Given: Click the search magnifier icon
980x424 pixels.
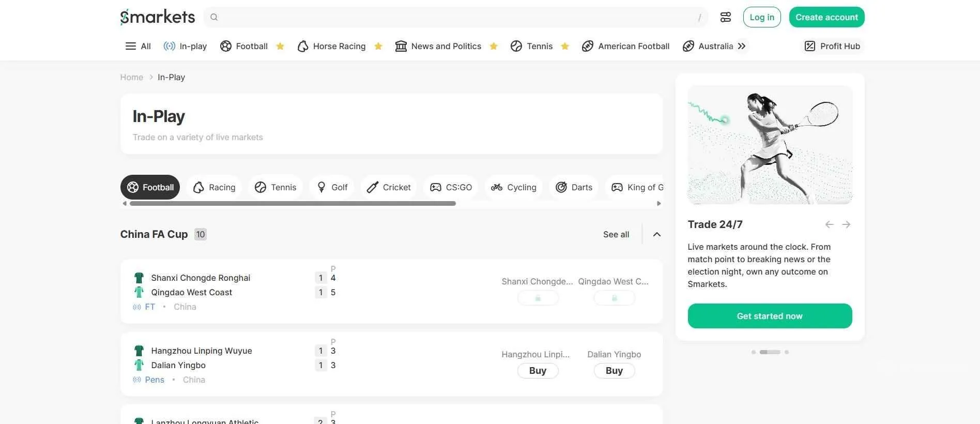Looking at the screenshot, I should (214, 17).
